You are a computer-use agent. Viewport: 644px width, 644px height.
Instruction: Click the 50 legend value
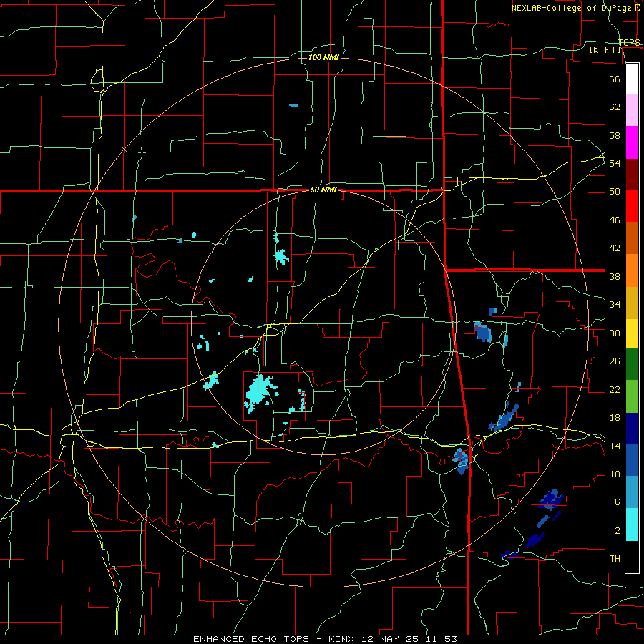tap(615, 192)
